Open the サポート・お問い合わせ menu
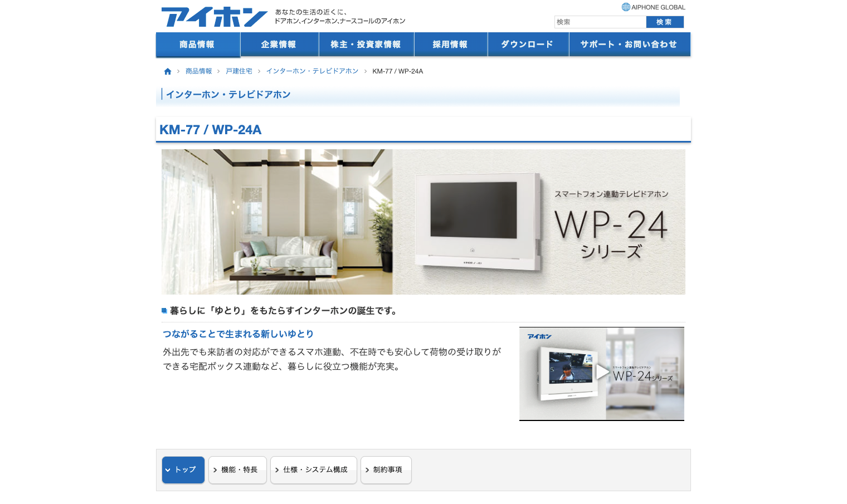 [x=629, y=45]
